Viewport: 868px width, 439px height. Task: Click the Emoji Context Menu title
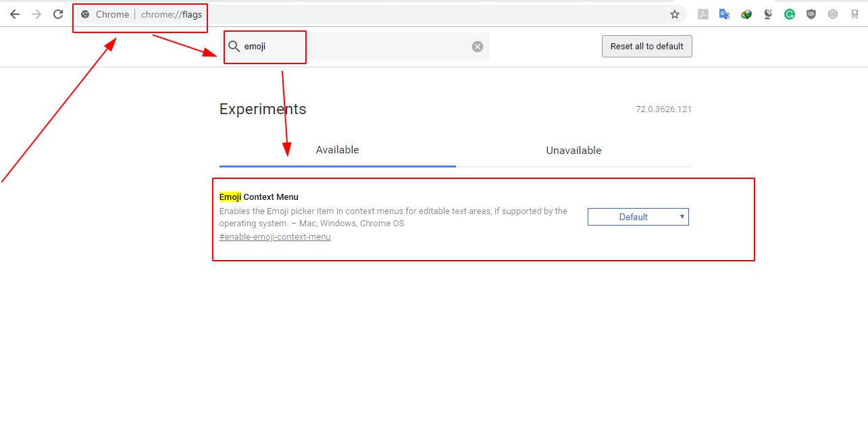259,197
